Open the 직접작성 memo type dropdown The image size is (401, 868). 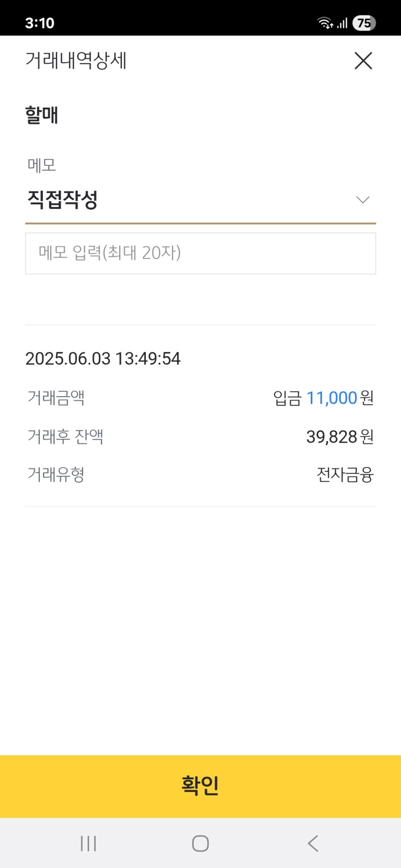(x=200, y=200)
